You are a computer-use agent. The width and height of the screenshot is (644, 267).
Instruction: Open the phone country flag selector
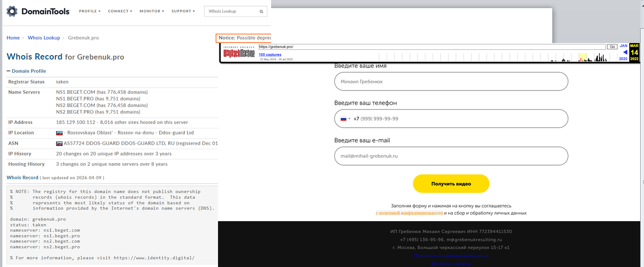tap(345, 119)
